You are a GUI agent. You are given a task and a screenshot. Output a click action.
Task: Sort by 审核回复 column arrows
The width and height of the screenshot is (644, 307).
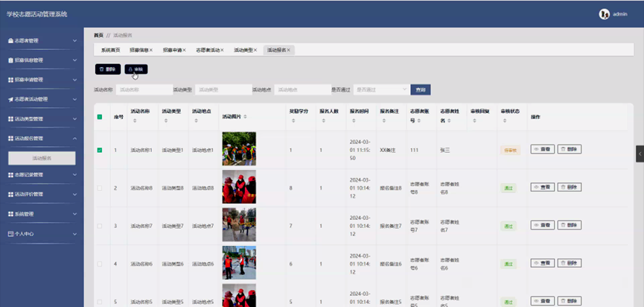(x=474, y=121)
